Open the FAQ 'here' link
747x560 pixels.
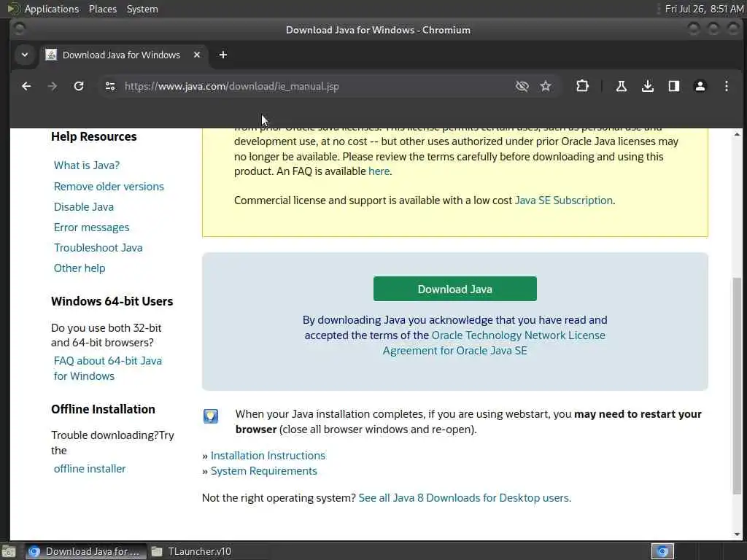(x=379, y=171)
